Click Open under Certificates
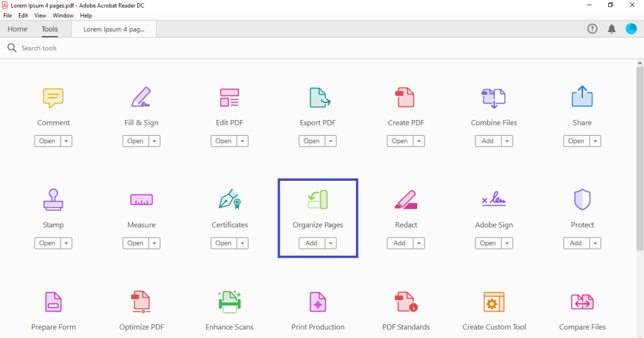Screen dimensions: 644x338 pos(223,243)
